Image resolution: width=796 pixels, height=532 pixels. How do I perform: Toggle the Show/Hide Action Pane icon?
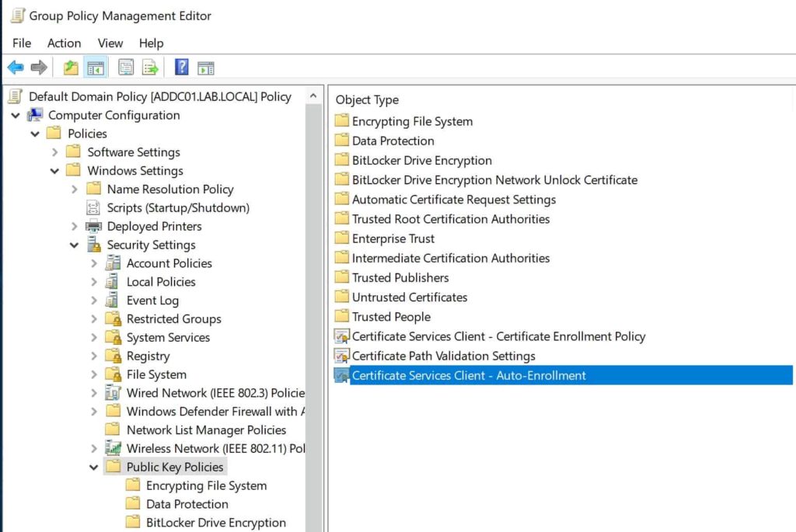click(x=205, y=68)
